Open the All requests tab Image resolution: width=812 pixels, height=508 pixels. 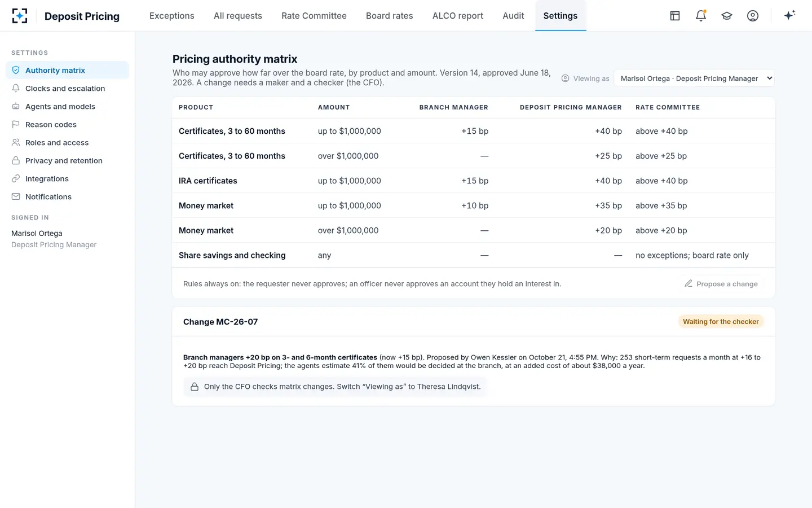(238, 16)
